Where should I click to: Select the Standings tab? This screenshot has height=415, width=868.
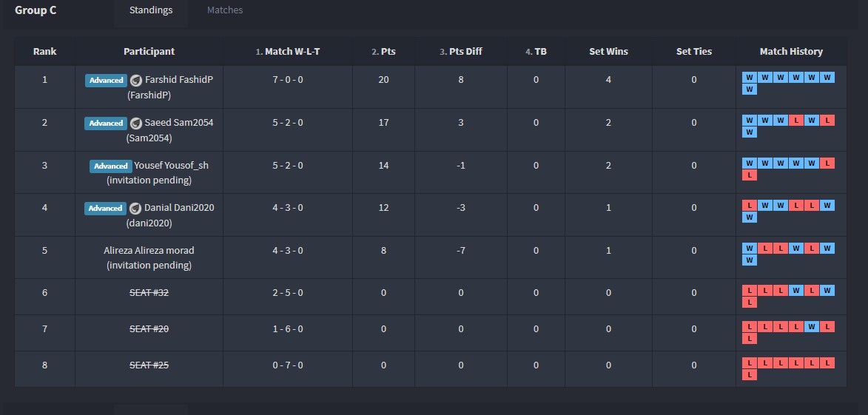tap(151, 10)
